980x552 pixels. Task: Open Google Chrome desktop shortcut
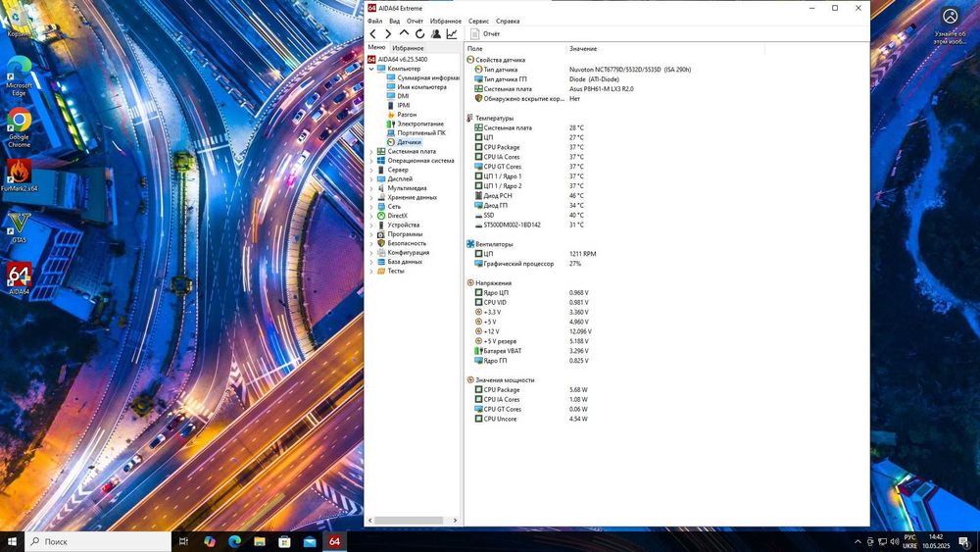(x=19, y=127)
